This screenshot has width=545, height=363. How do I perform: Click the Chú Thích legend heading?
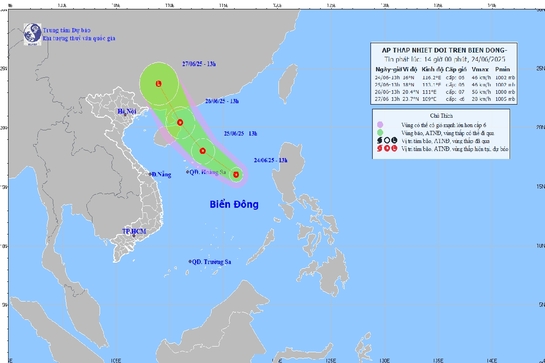(441, 116)
